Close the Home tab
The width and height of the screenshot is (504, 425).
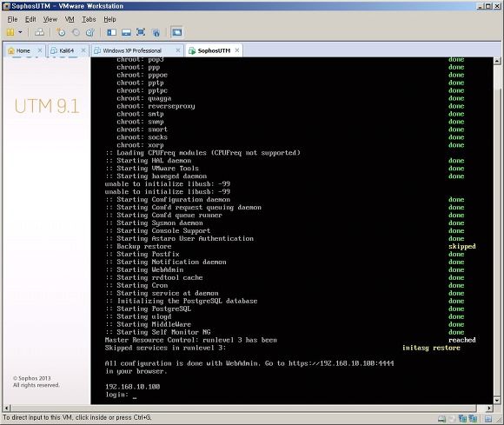coord(40,50)
